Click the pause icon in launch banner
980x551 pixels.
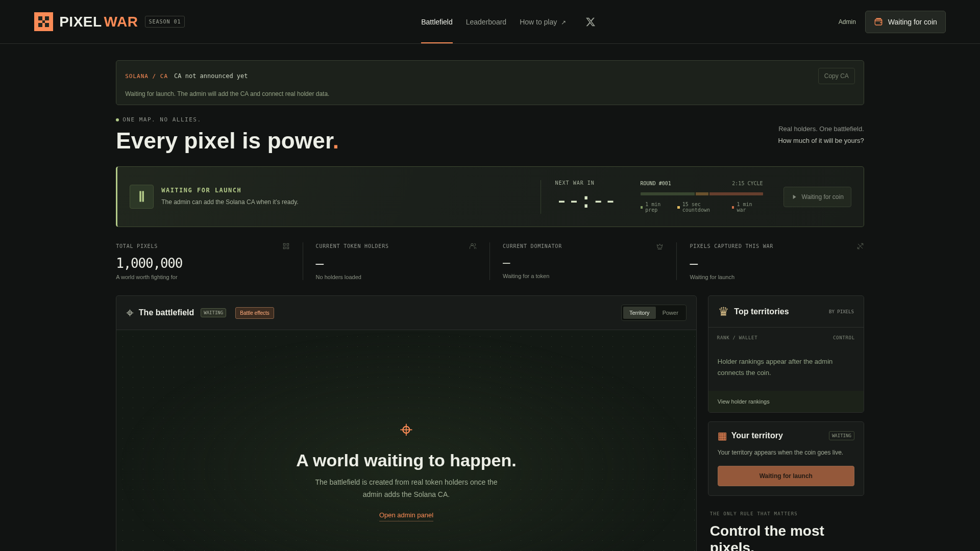point(141,196)
